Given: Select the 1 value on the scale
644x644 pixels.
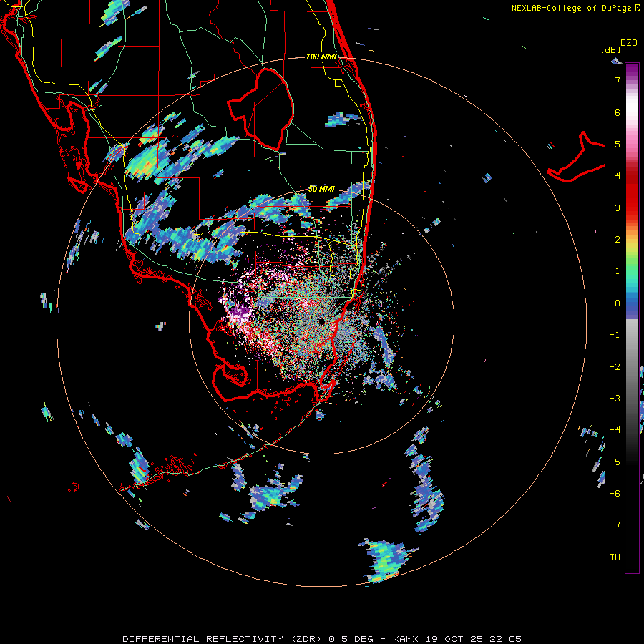Looking at the screenshot, I should 618,271.
